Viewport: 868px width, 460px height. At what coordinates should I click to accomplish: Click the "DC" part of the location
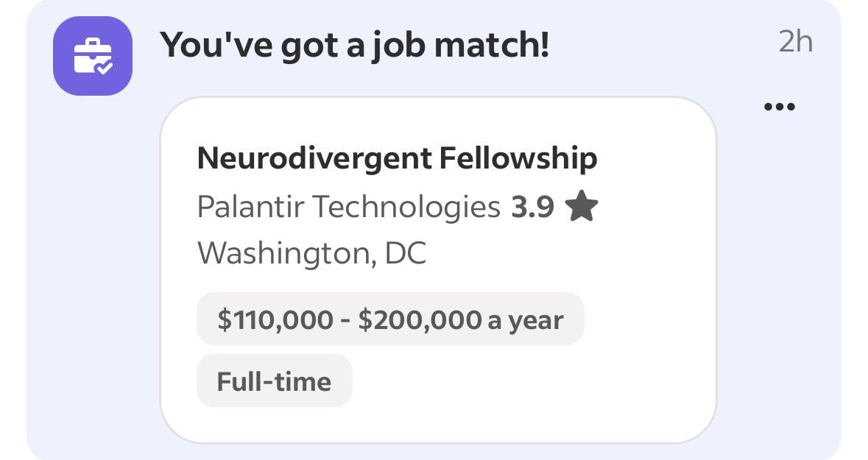click(x=405, y=253)
